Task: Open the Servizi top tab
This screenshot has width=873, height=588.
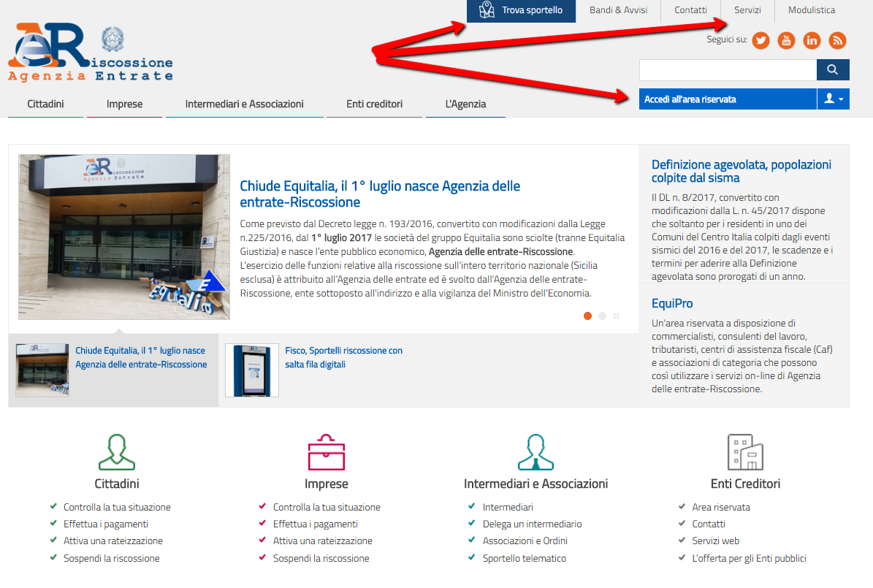Action: (x=747, y=10)
